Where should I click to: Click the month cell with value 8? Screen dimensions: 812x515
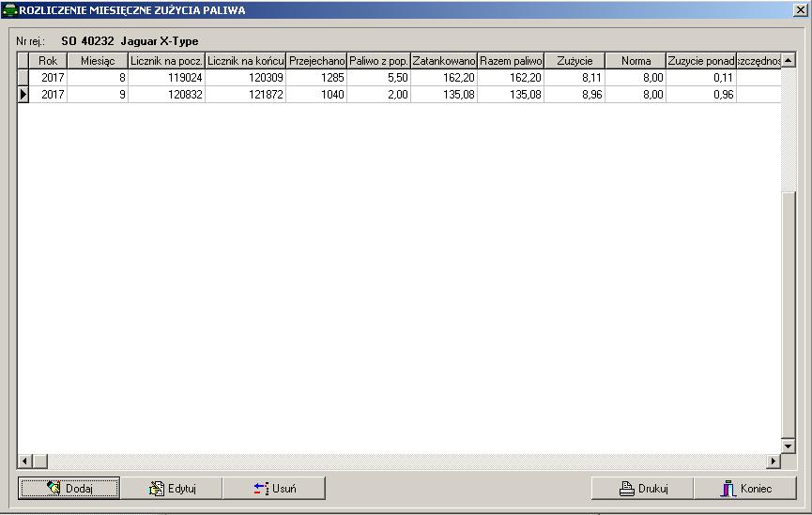(98, 78)
